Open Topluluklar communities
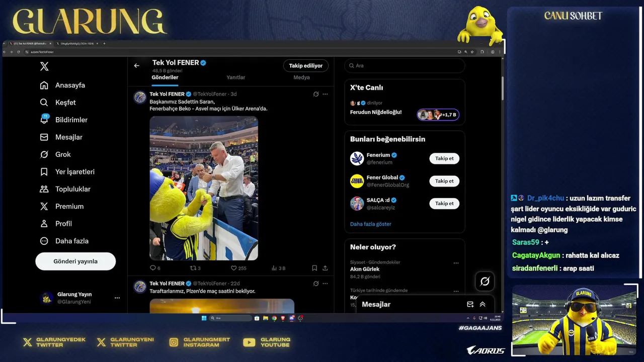Viewport: 644px width, 362px height. click(65, 189)
